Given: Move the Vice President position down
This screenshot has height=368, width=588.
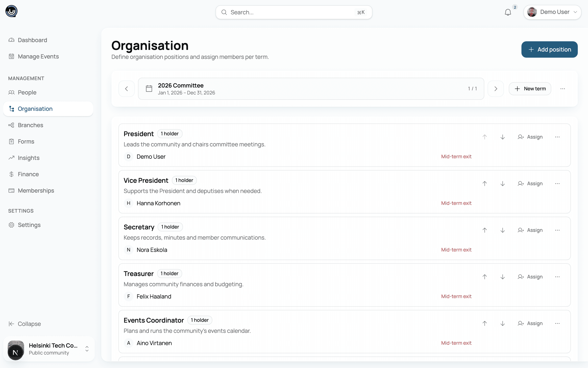Looking at the screenshot, I should tap(502, 184).
